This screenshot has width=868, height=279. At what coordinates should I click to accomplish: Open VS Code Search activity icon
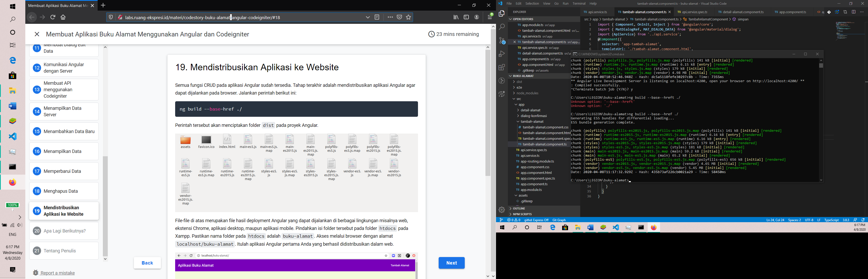(x=502, y=27)
